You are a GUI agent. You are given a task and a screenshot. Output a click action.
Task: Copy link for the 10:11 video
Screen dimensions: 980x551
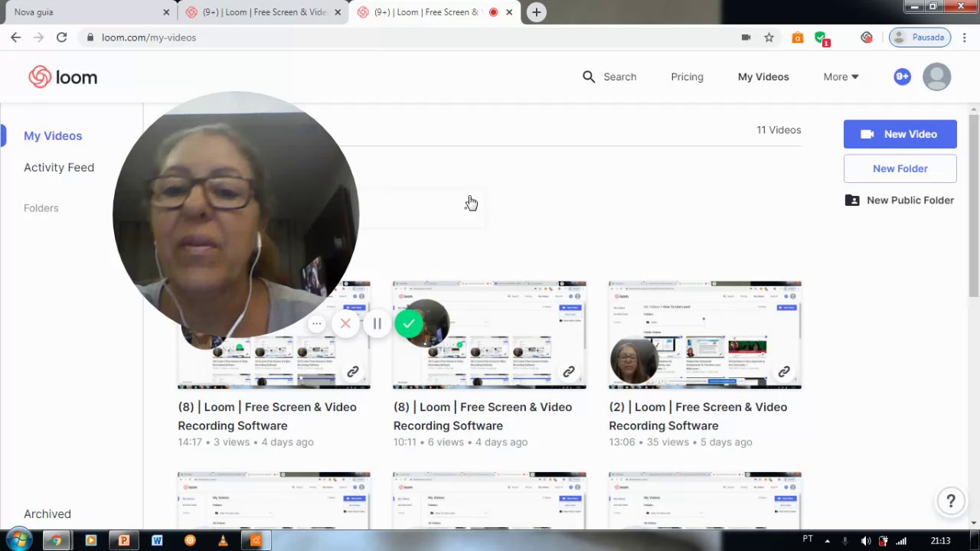coord(569,372)
